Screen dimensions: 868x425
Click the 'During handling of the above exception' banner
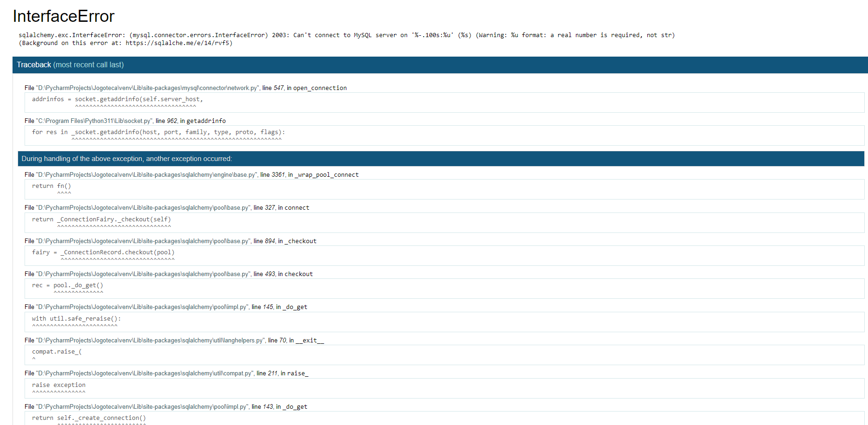coord(441,159)
